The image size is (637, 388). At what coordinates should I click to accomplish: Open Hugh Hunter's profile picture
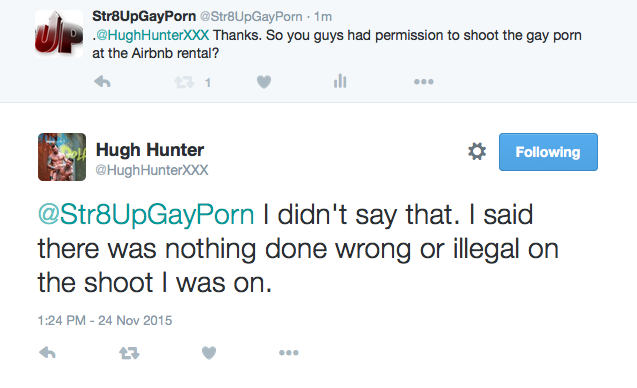point(62,157)
